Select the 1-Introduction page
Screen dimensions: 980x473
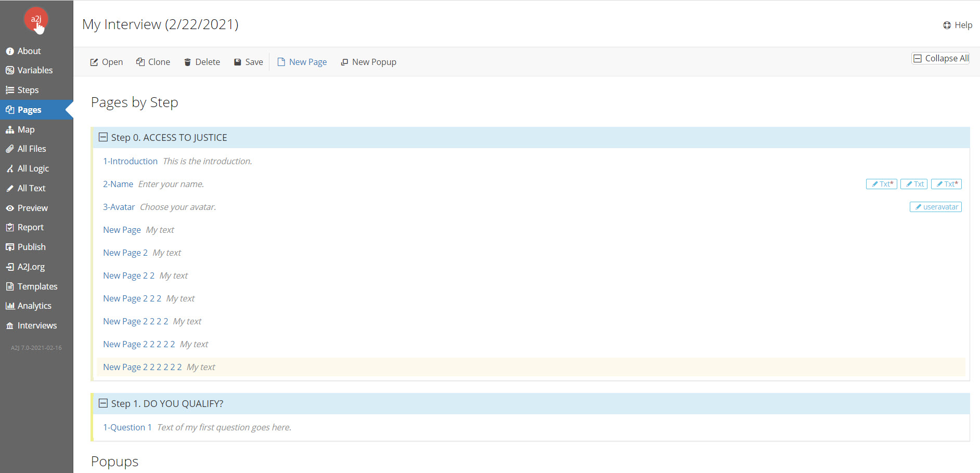point(130,161)
